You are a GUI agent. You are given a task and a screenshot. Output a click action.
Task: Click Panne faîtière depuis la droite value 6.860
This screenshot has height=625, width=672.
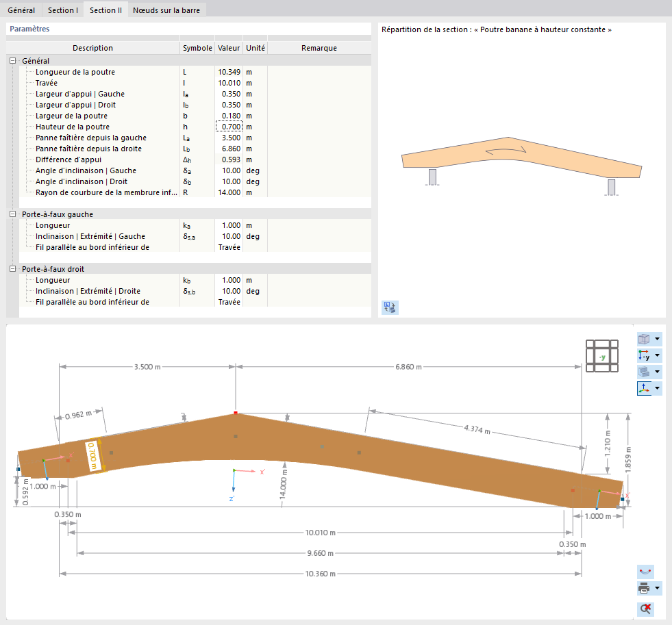click(x=229, y=149)
